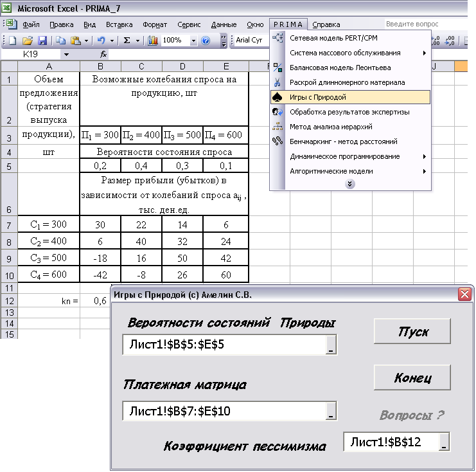
Task: Click the blue Help question icon
Action: pos(206,40)
